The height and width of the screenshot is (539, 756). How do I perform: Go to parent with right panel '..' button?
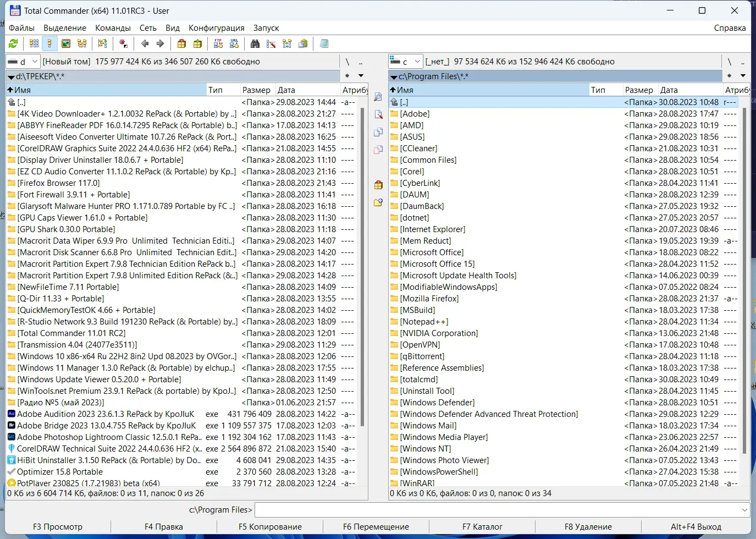pos(743,62)
